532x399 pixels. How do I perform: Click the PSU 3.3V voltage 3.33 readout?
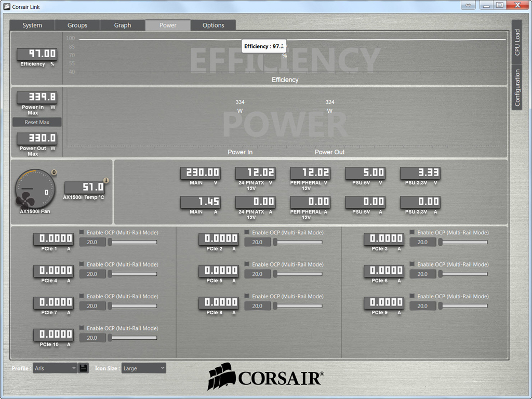coord(420,172)
